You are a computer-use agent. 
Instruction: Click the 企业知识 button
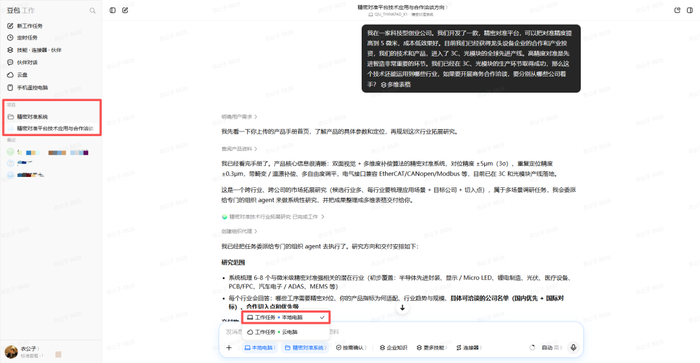coord(393,347)
